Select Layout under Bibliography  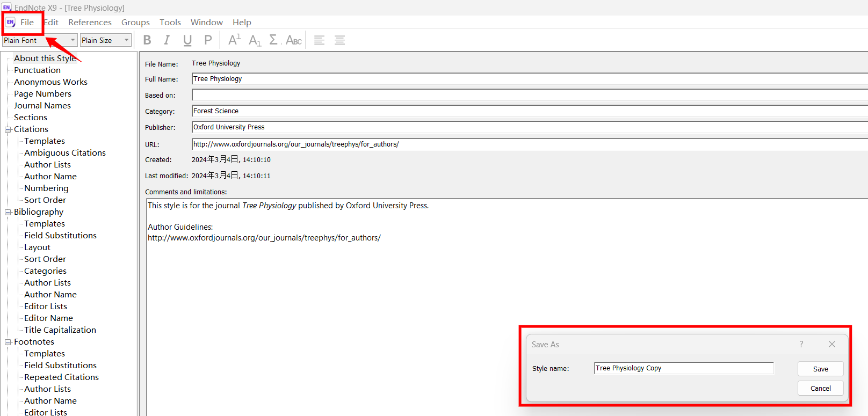point(37,247)
